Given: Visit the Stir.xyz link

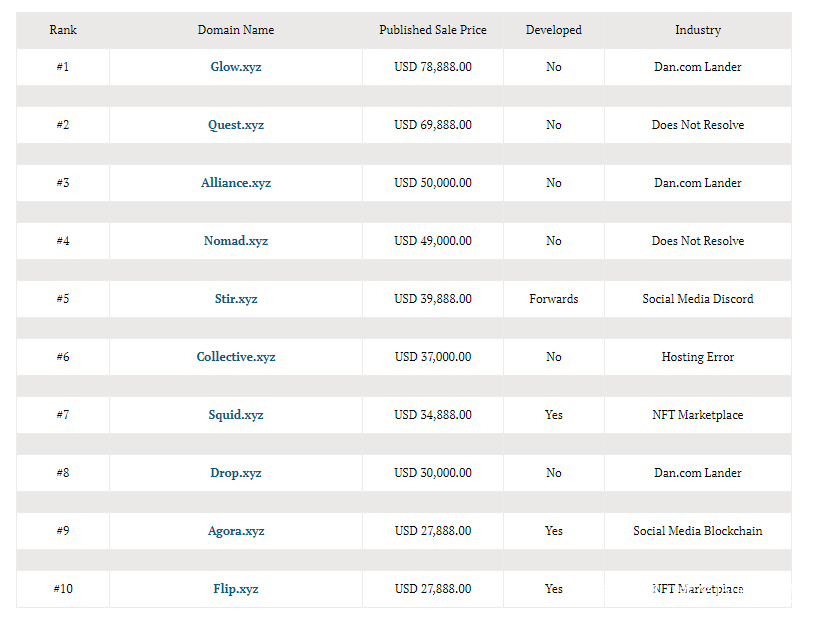Looking at the screenshot, I should [235, 299].
